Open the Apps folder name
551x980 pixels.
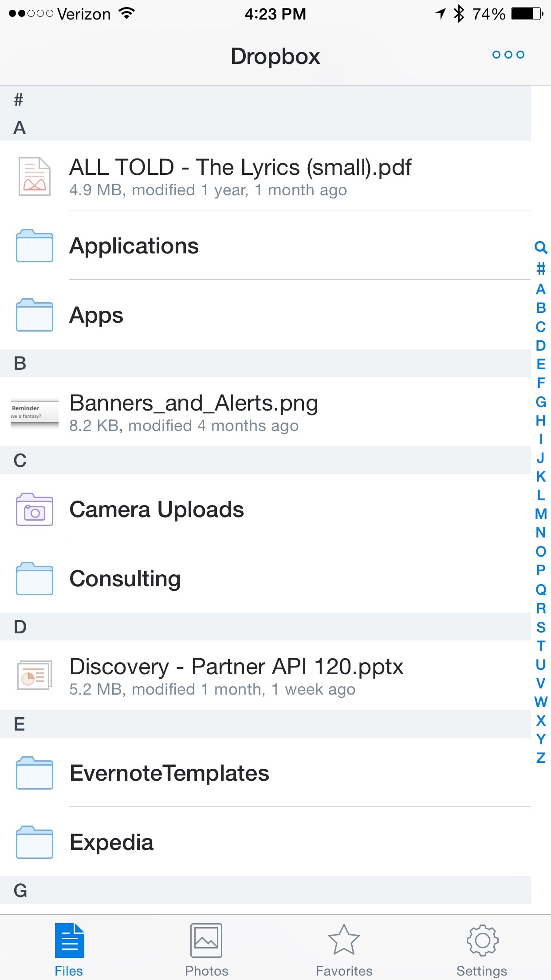pyautogui.click(x=96, y=316)
